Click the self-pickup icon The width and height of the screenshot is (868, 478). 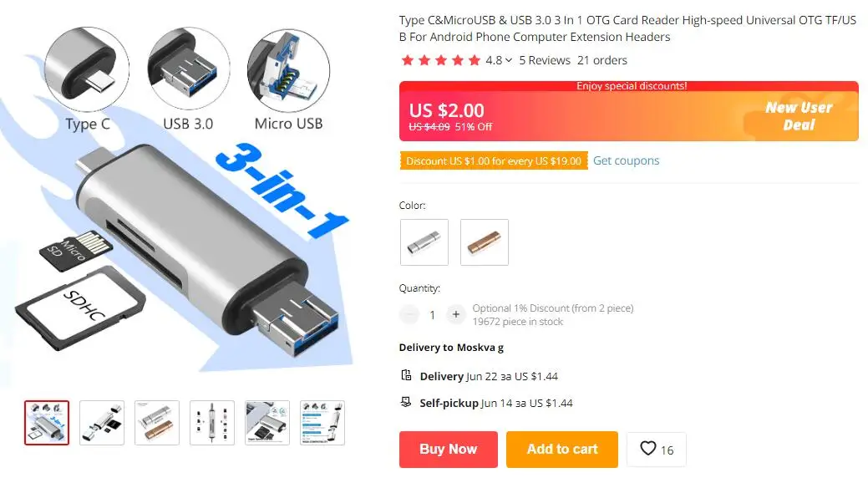[406, 402]
